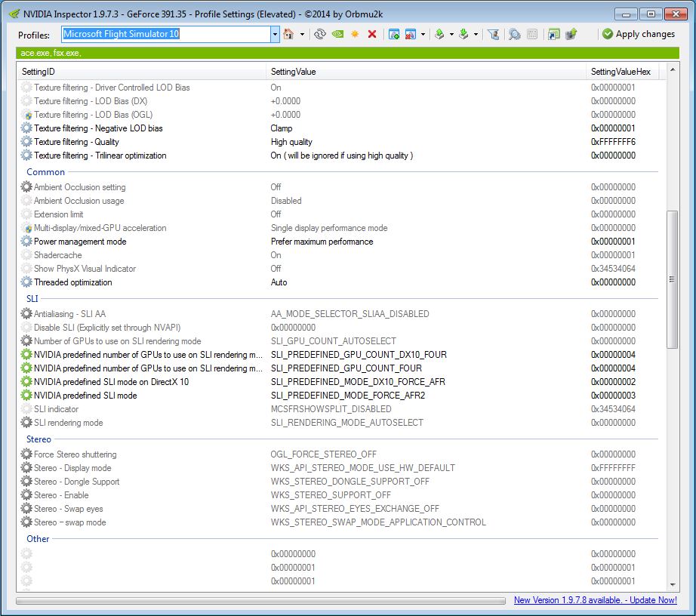Click the gear icon beside SLI rendering mode
Screen dimensions: 696x616
click(26, 422)
